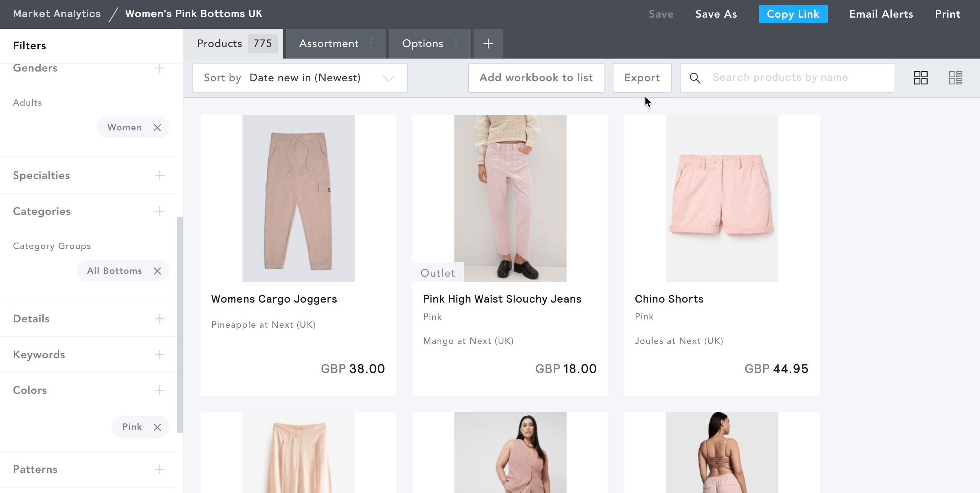Expand the Colors filter section
The width and height of the screenshot is (980, 493).
click(x=160, y=390)
